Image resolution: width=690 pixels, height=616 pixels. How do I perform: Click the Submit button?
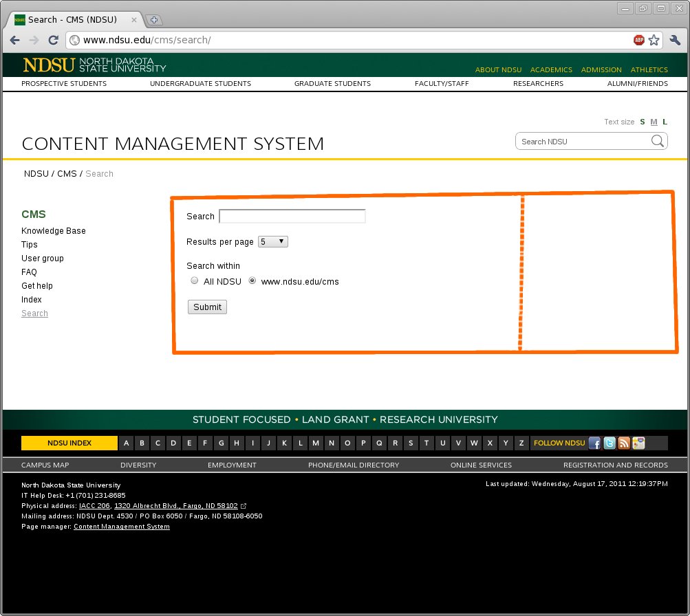[207, 307]
